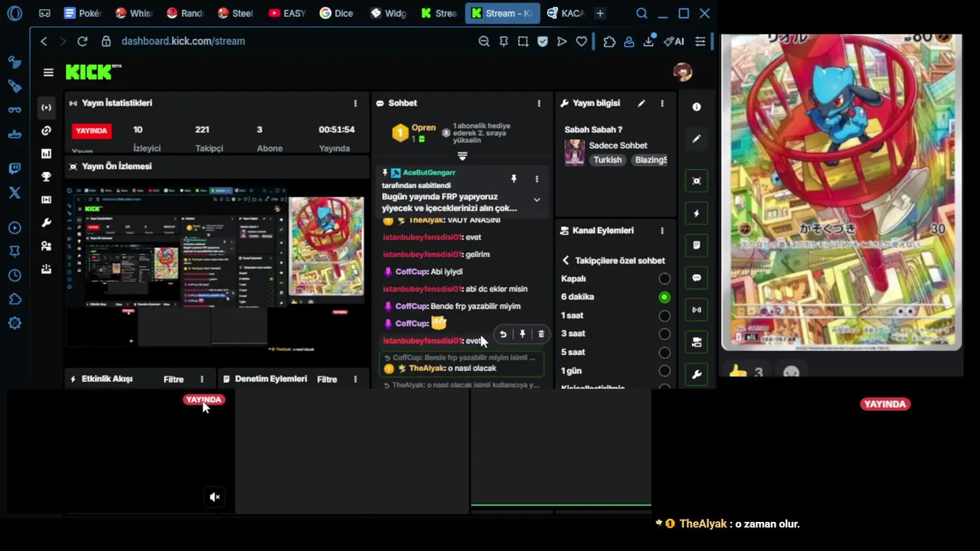Toggle lightning activity widget in right rail
This screenshot has height=551, width=980.
[x=697, y=214]
